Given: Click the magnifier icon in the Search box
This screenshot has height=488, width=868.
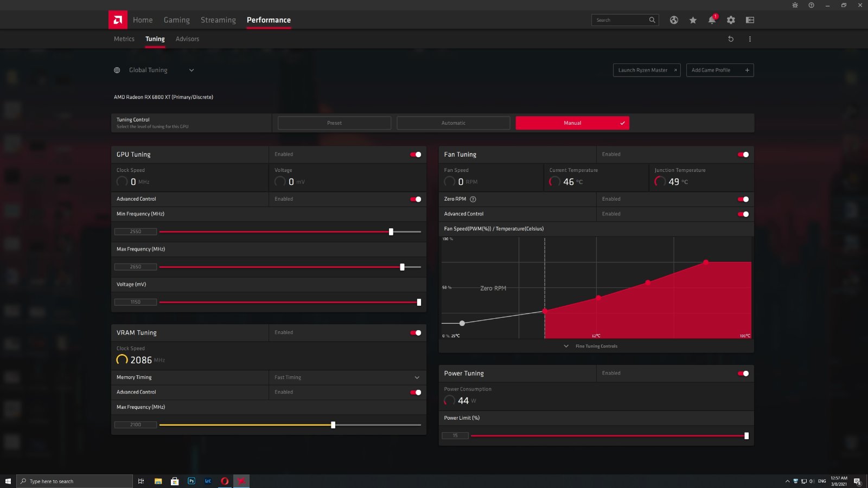Looking at the screenshot, I should [x=652, y=20].
